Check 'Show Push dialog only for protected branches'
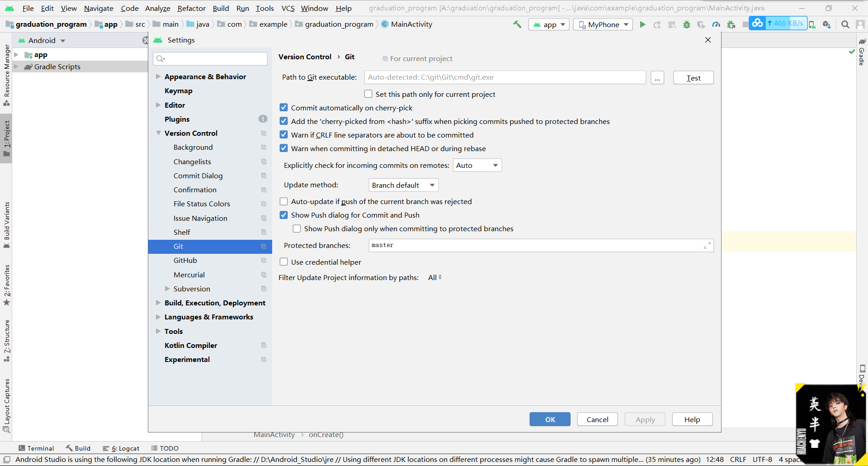The height and width of the screenshot is (466, 868). tap(297, 228)
